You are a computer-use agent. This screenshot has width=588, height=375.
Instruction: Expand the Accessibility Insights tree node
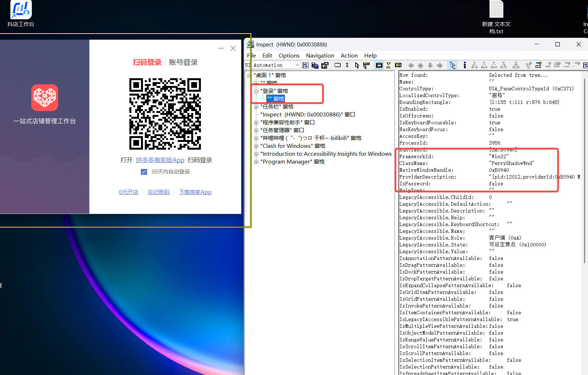coord(256,154)
